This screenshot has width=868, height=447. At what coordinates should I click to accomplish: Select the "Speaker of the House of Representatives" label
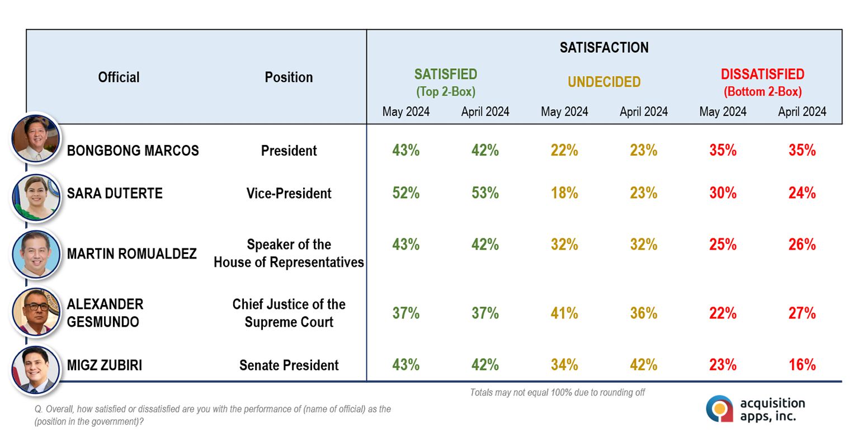[289, 253]
